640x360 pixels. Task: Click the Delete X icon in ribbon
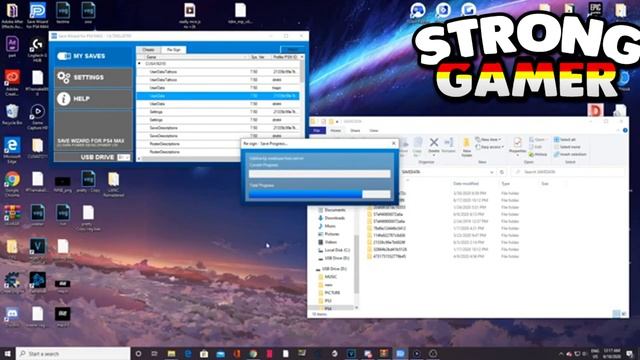(x=434, y=142)
